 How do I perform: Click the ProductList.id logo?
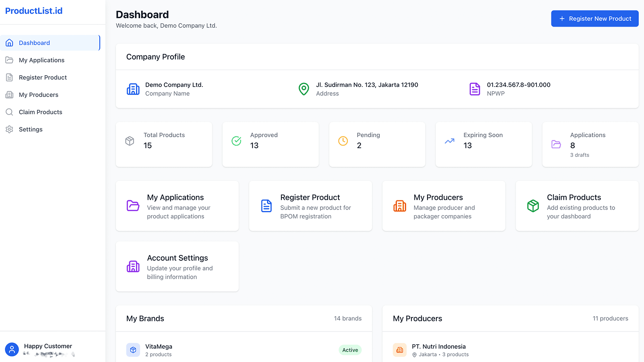34,10
